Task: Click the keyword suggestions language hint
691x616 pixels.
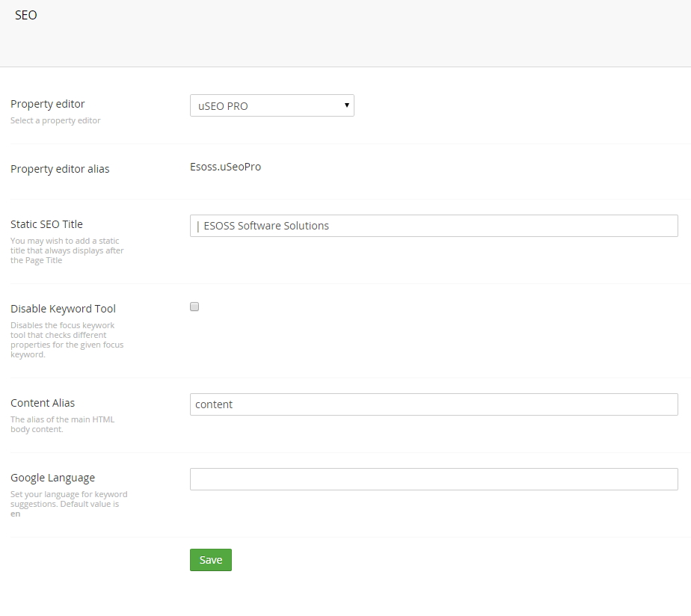Action: (x=69, y=504)
